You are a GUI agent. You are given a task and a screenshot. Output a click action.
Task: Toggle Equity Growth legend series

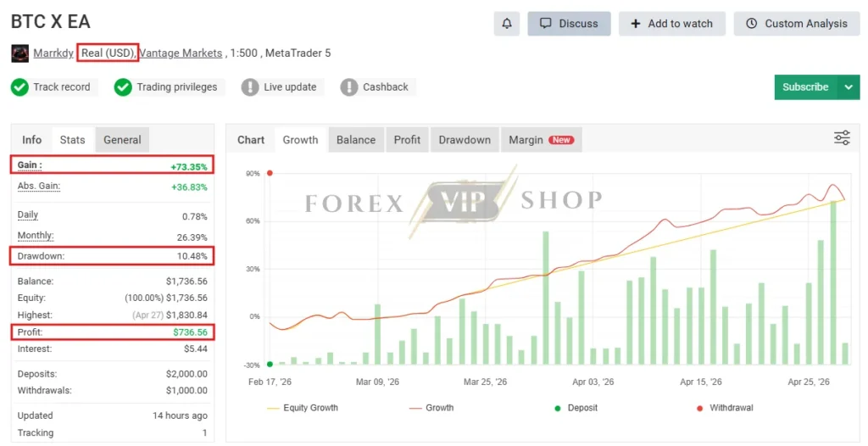(303, 408)
